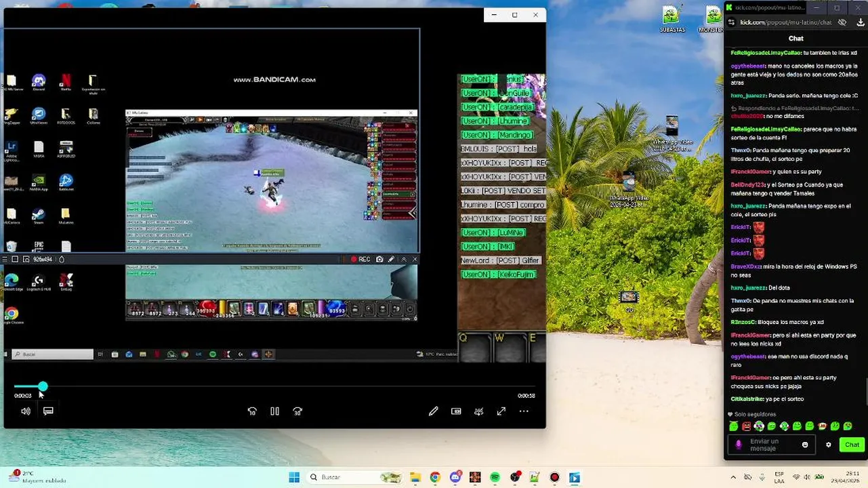Open Thmx0 username above chufla message
This screenshot has height=488, width=868.
point(741,150)
